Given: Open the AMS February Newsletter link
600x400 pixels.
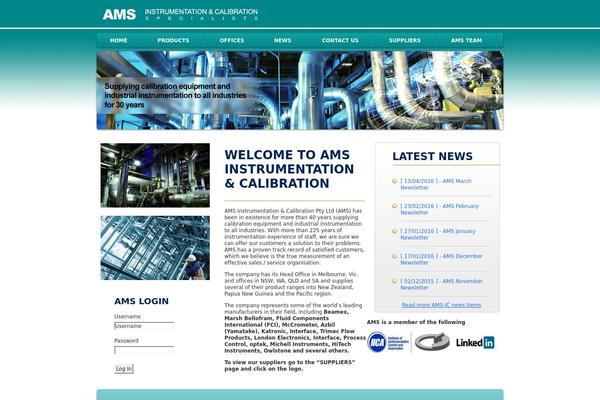Looking at the screenshot, I should pos(439,209).
